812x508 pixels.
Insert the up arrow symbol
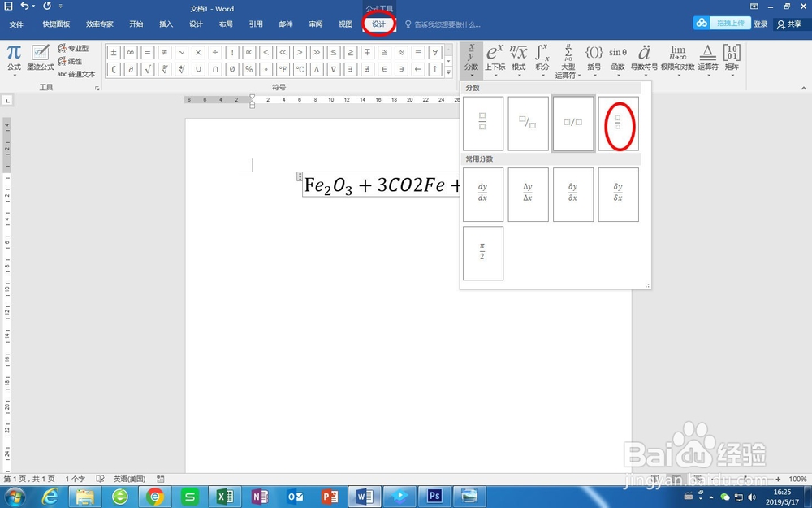(435, 69)
